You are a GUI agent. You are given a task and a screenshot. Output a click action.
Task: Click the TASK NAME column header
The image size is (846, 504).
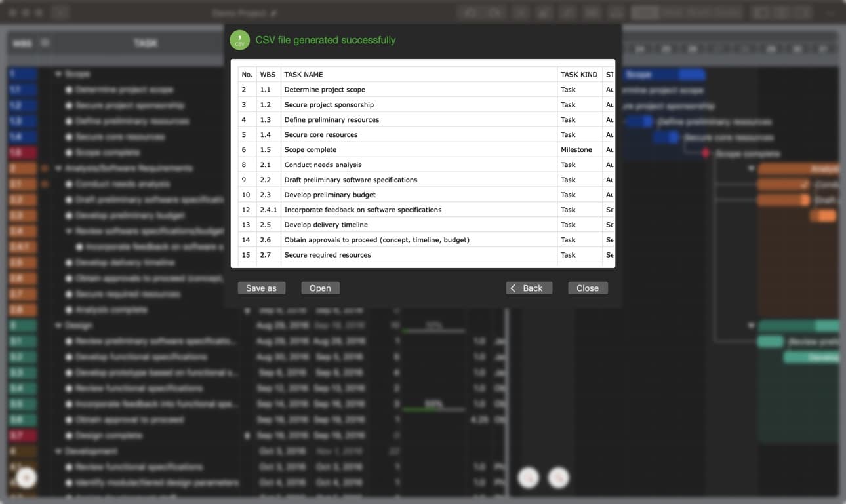click(x=304, y=75)
